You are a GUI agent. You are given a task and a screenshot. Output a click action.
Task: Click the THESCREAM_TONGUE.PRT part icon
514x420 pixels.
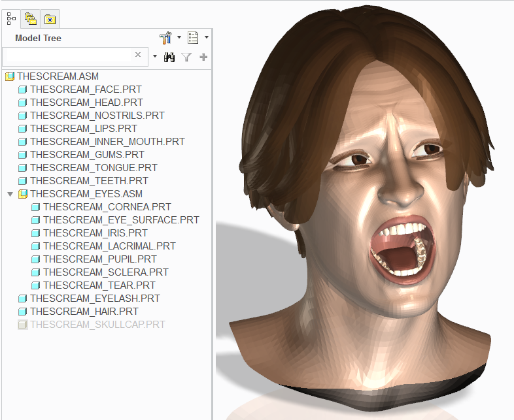[x=22, y=168]
